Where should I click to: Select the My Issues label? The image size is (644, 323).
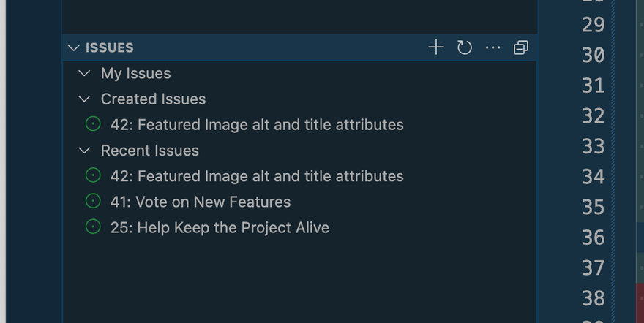tap(135, 73)
